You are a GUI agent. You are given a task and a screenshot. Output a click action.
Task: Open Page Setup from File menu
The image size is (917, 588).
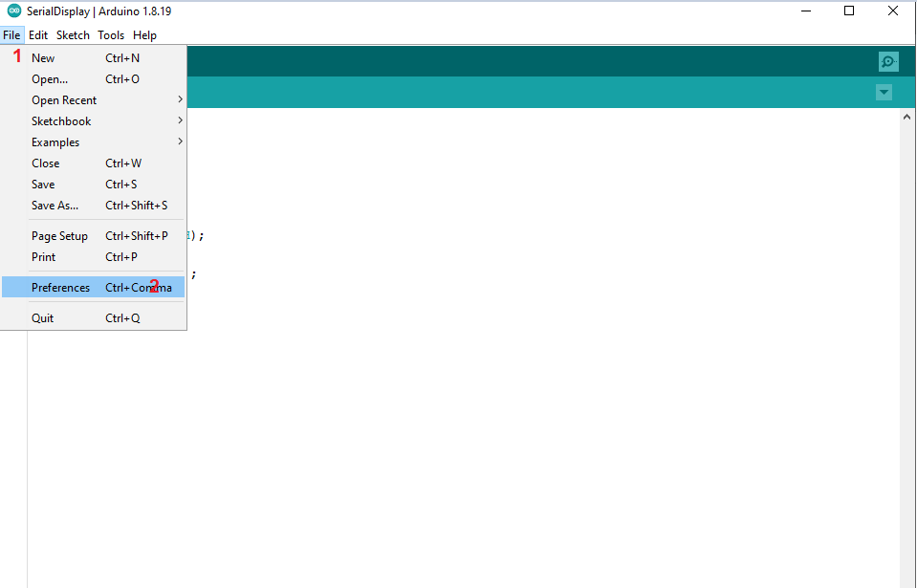(x=94, y=235)
